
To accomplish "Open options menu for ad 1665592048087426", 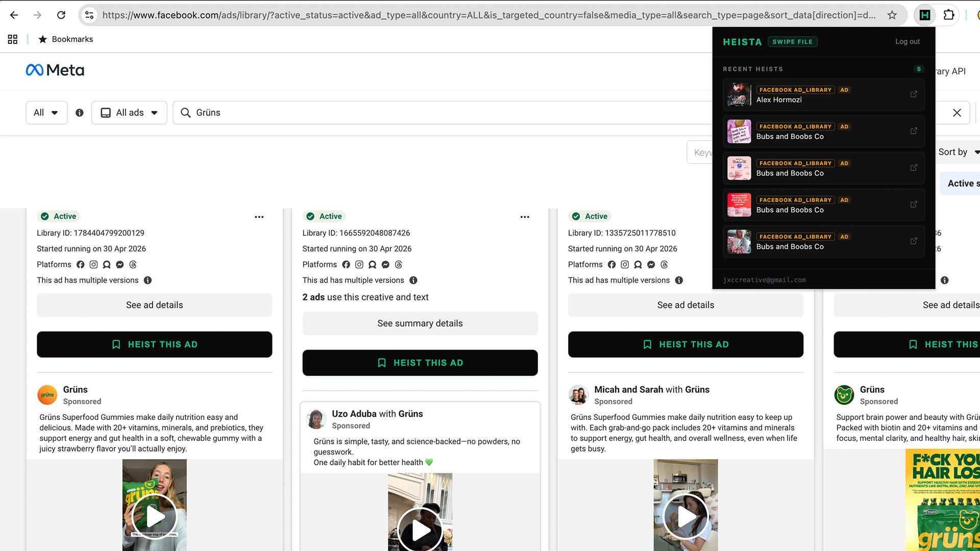I will [x=525, y=217].
